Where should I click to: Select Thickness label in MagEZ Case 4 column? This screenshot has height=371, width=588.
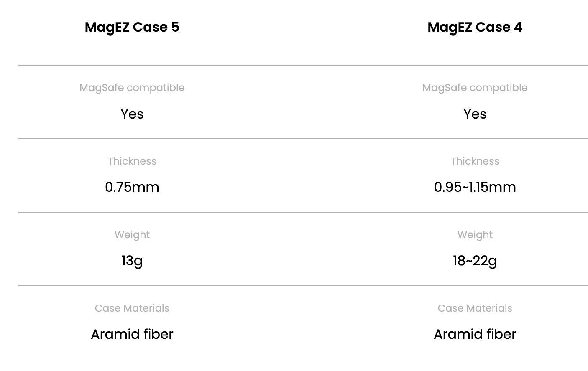[475, 161]
